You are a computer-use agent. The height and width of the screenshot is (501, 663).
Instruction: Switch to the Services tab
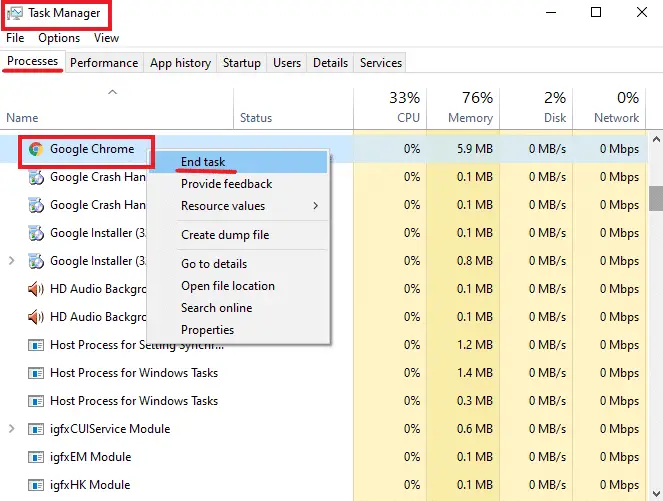pyautogui.click(x=381, y=63)
